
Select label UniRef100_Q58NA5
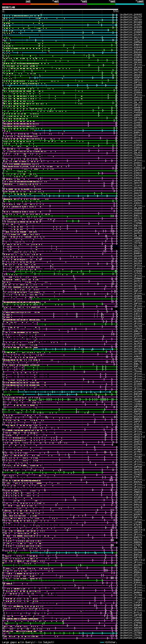(131, 278)
